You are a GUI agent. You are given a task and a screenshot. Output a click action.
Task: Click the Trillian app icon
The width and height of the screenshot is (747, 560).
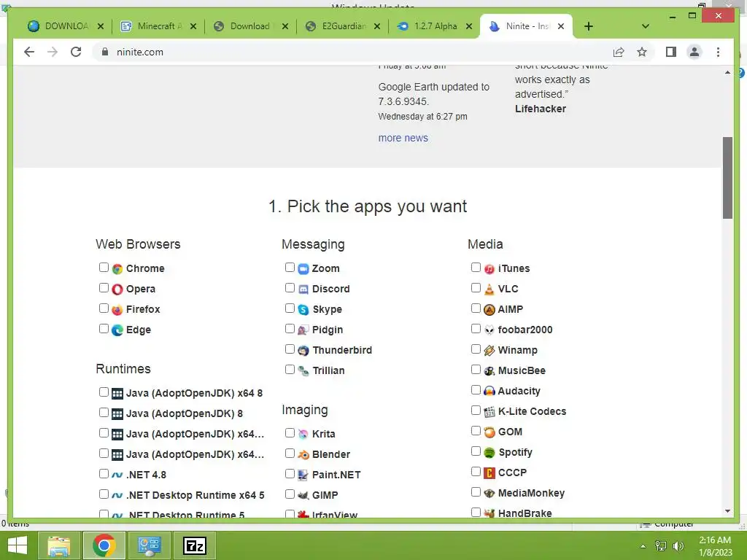(303, 371)
